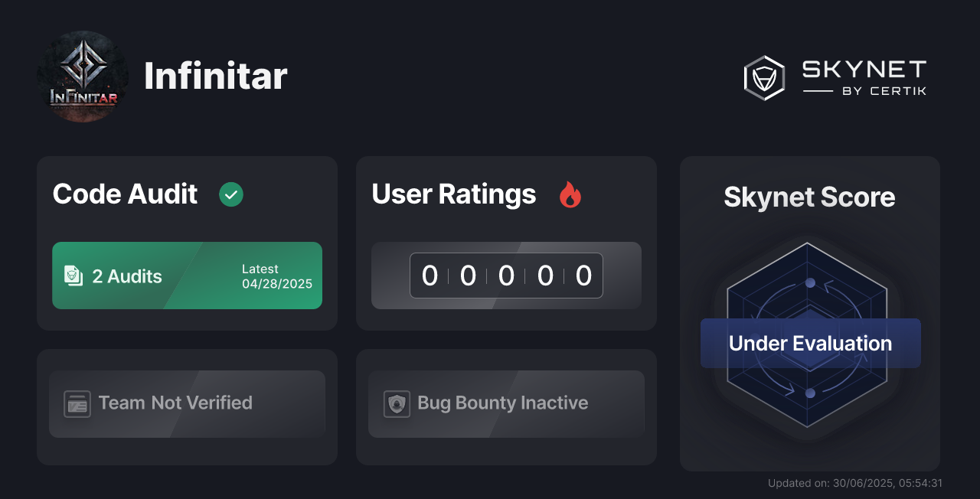980x499 pixels.
Task: Select the Bug Bounty Inactive status
Action: (506, 404)
